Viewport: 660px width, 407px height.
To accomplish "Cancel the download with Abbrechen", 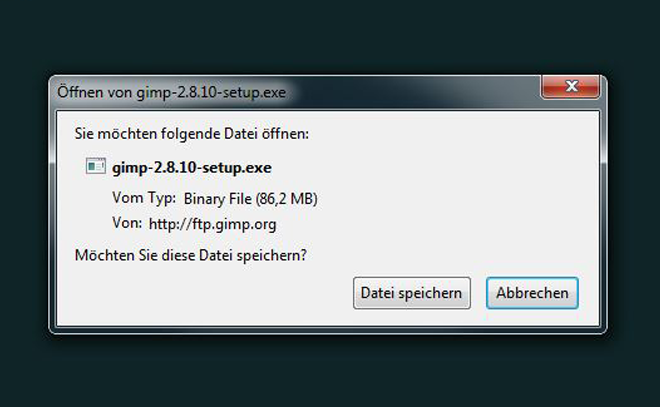I will (532, 293).
